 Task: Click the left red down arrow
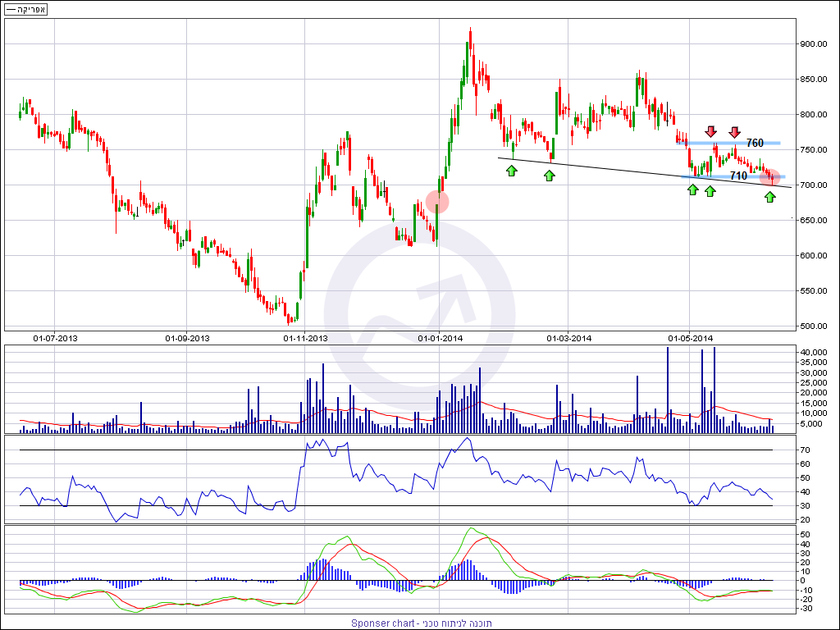tap(711, 131)
